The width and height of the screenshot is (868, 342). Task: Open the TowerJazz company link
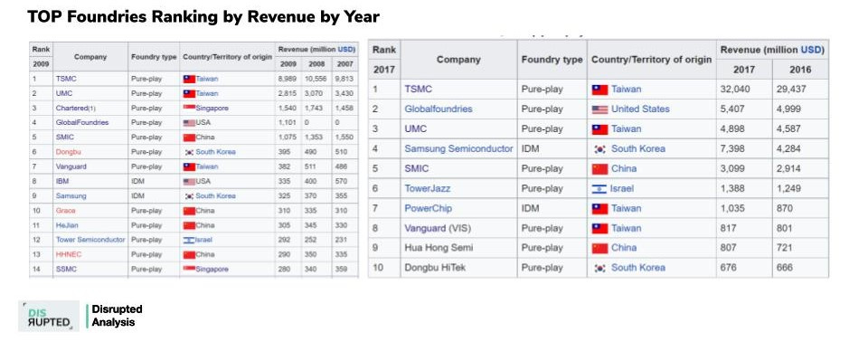(x=428, y=189)
